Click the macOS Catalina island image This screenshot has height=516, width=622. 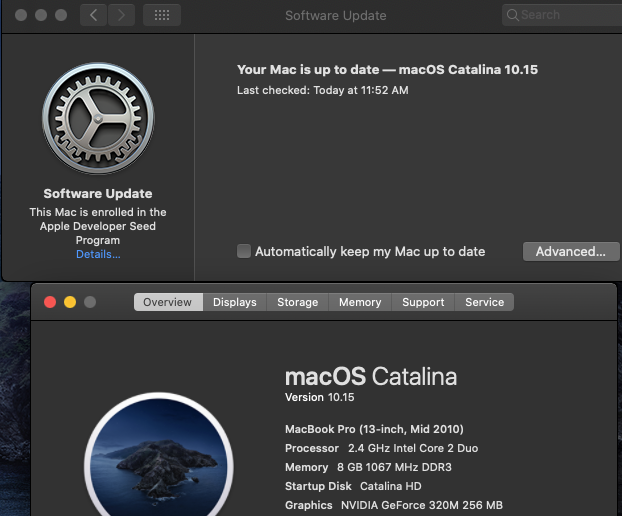(159, 456)
